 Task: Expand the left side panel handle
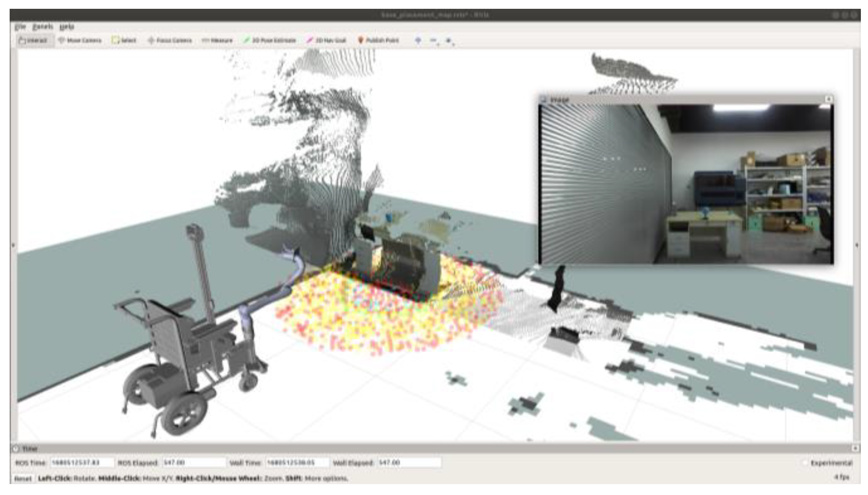tap(13, 245)
